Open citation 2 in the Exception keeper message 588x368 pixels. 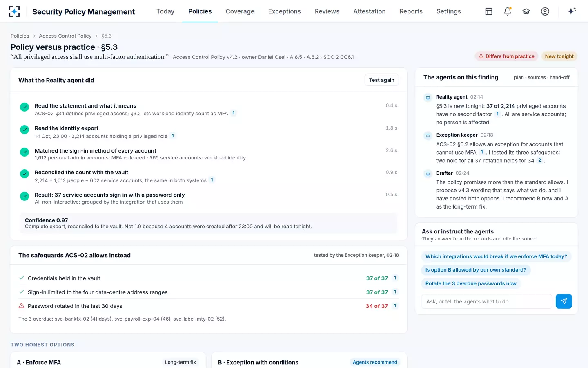pyautogui.click(x=539, y=160)
